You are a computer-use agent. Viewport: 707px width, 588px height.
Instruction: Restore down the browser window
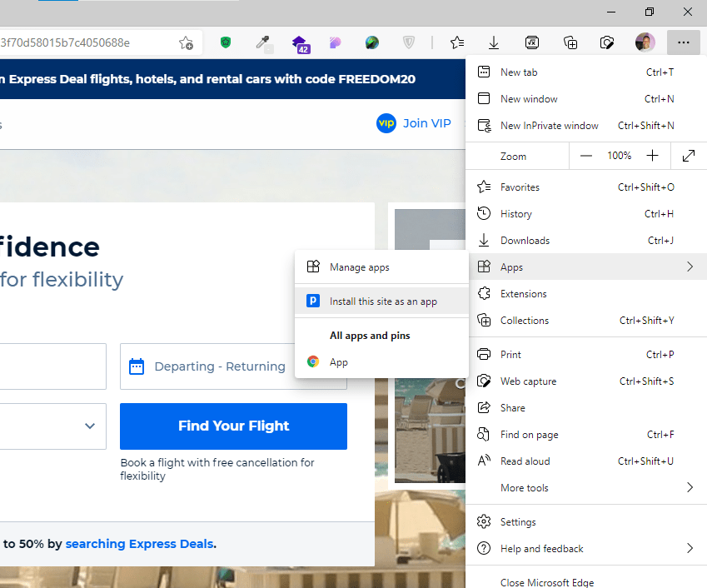pyautogui.click(x=650, y=12)
